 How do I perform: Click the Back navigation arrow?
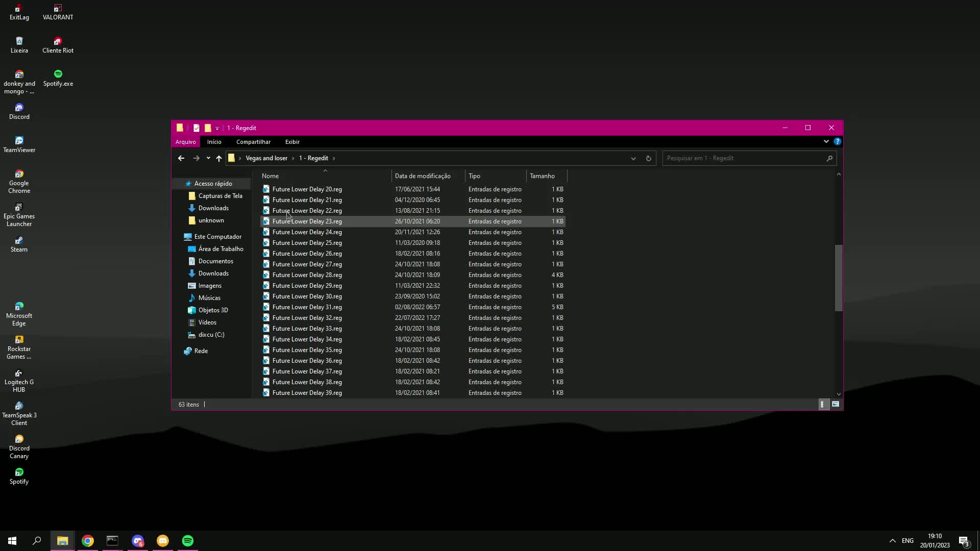coord(181,158)
